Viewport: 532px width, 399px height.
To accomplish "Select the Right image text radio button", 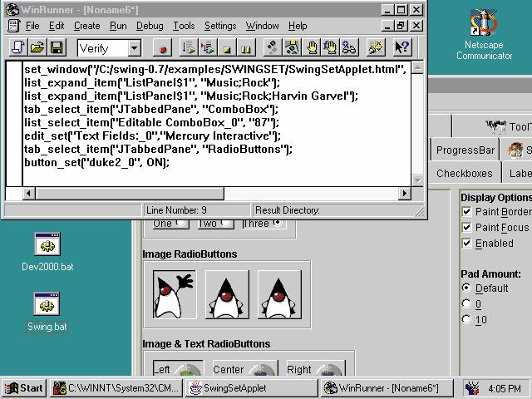I will tap(316, 369).
